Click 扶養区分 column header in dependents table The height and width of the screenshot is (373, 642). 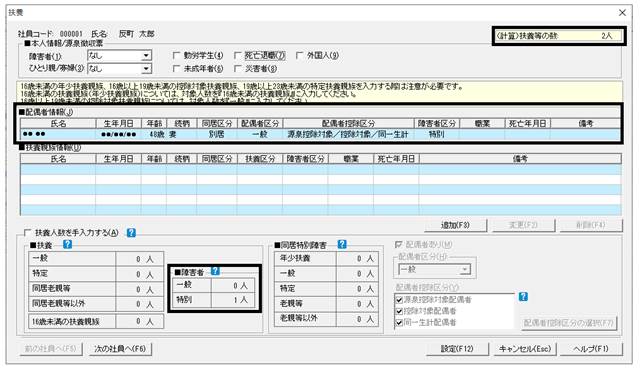pos(260,159)
